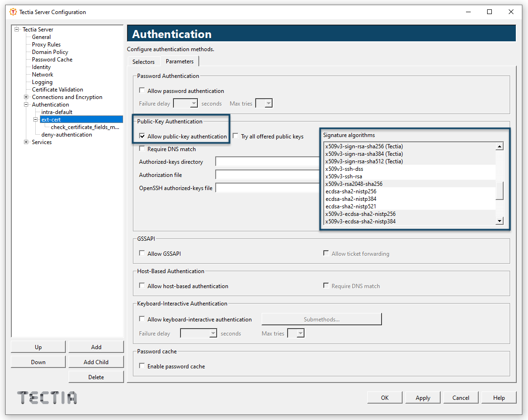Enable Allow GSSAPI checkbox

click(142, 253)
